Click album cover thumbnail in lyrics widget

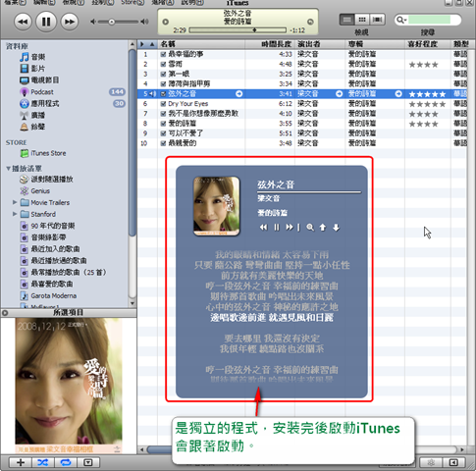[217, 206]
